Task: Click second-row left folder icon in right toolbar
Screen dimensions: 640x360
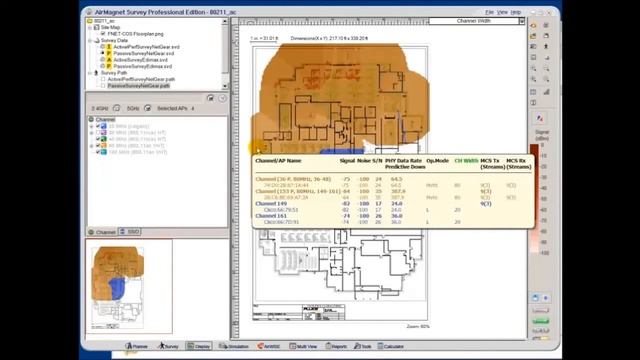Action: pos(533,36)
